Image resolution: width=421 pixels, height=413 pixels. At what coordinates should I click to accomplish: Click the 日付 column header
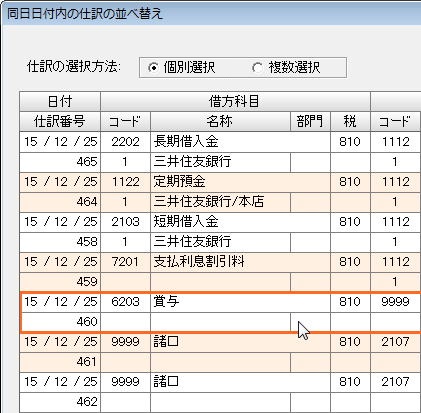[x=60, y=101]
